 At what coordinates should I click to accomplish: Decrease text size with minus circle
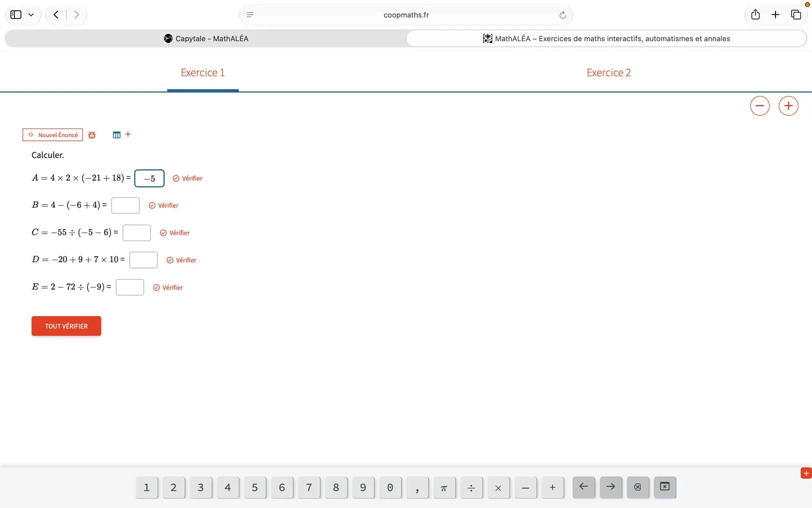point(760,106)
